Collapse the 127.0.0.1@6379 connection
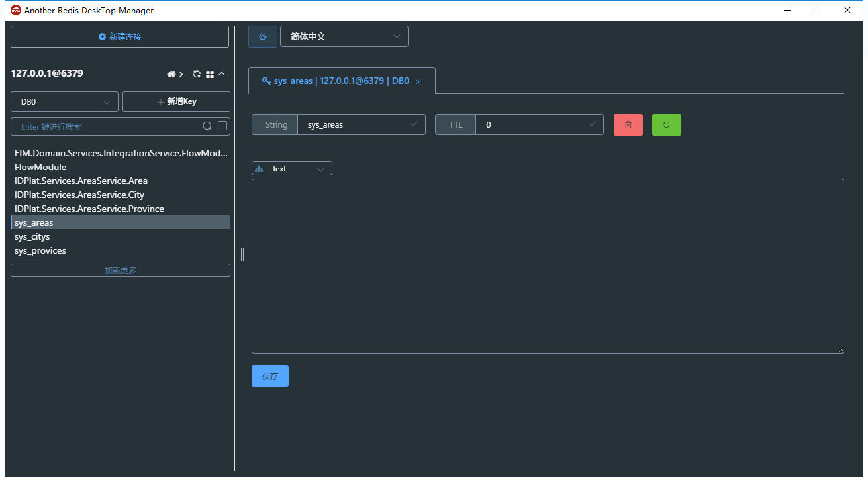Screen dimensions: 868x482 tap(222, 74)
